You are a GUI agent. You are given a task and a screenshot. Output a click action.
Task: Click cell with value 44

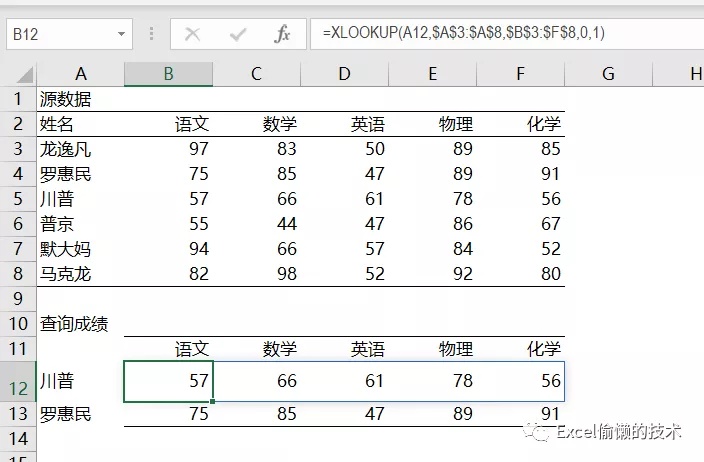point(256,224)
